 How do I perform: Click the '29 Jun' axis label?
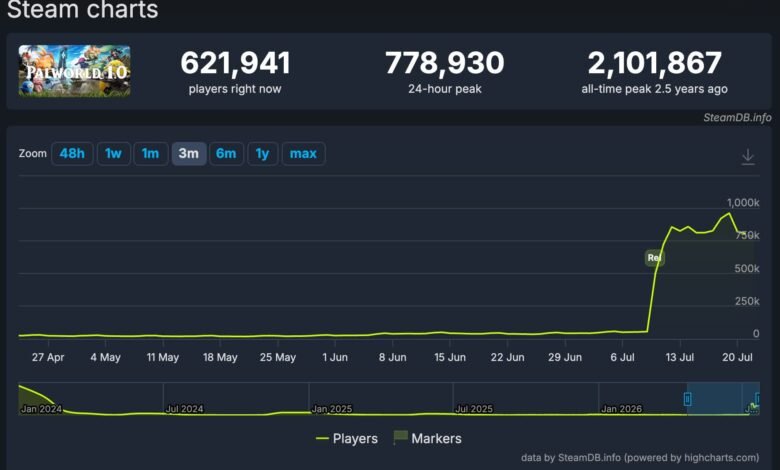[565, 357]
